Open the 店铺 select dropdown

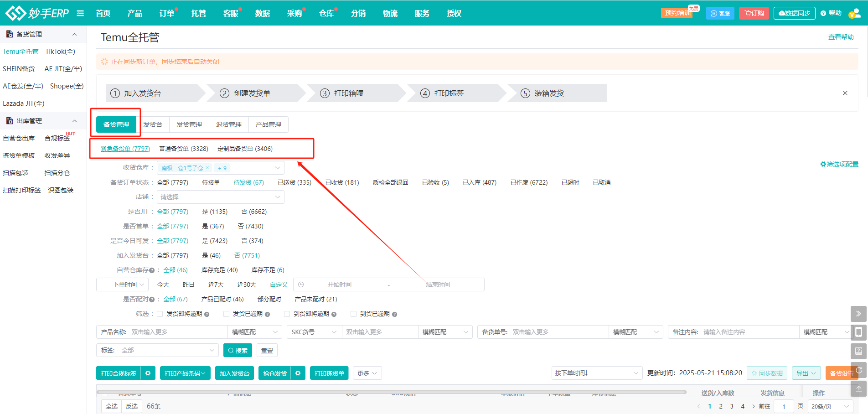pyautogui.click(x=221, y=197)
